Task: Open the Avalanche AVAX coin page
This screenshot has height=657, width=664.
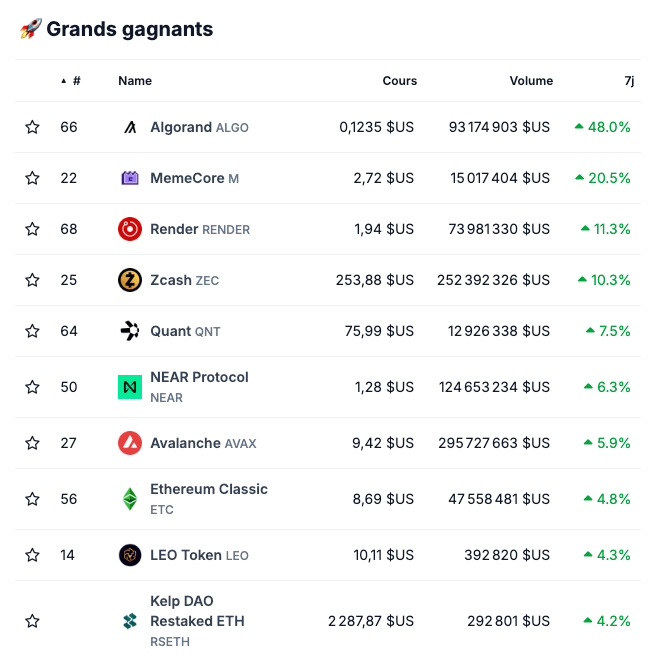Action: 185,443
